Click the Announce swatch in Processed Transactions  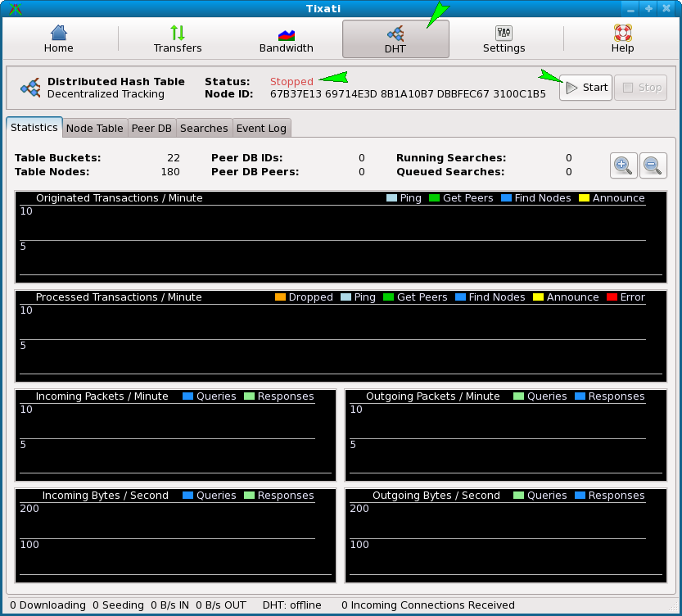538,297
